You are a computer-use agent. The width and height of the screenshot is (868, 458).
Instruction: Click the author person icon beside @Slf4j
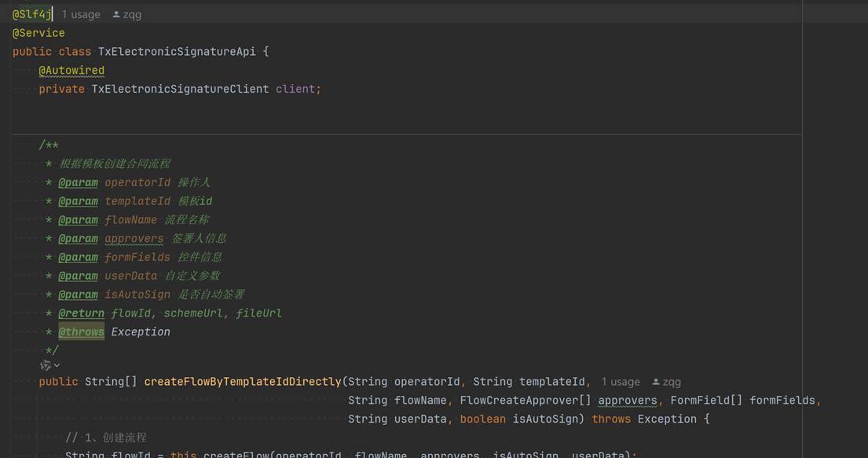coord(117,14)
